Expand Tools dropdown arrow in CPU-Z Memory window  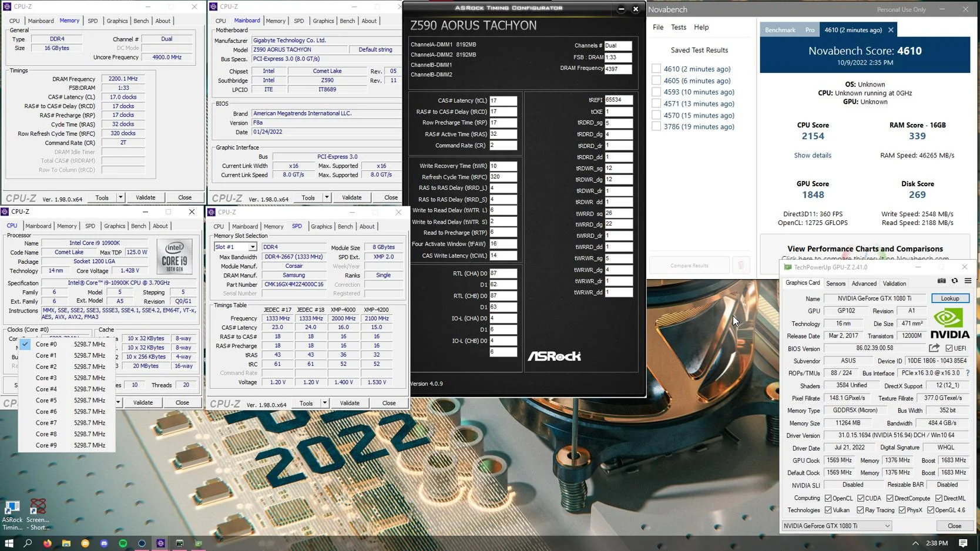[120, 197]
